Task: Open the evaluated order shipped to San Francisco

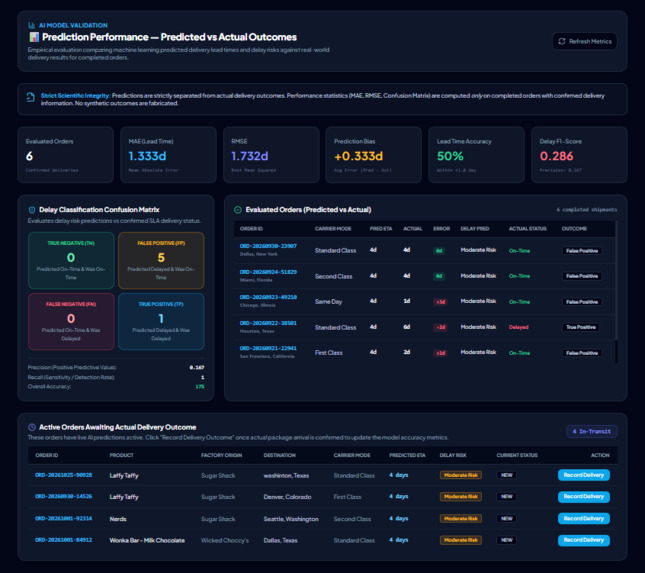Action: (268, 348)
